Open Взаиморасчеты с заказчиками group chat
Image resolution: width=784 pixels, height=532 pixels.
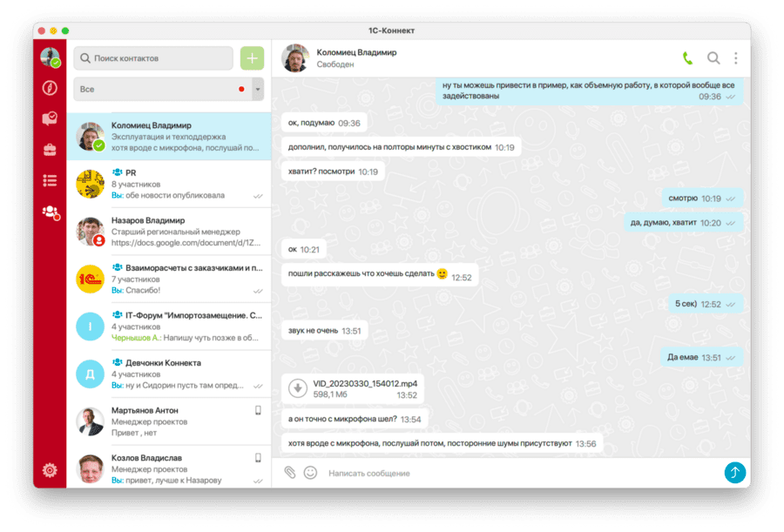pos(169,279)
